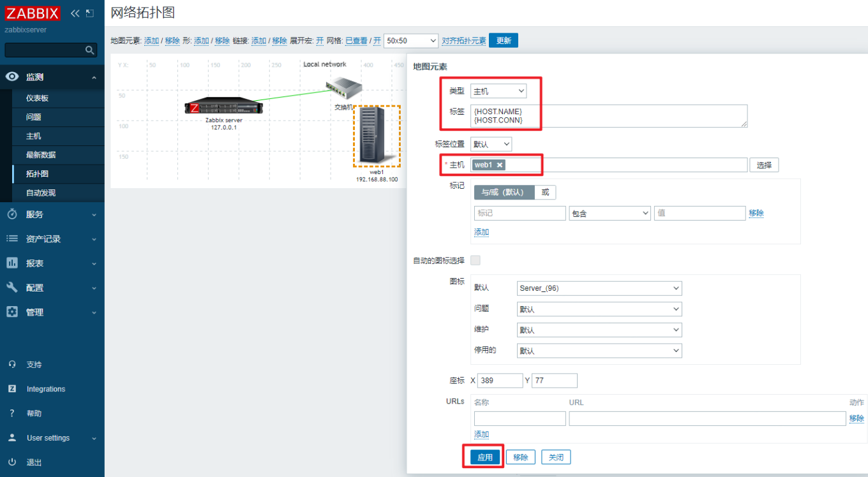Select 或 tag evaluation option
This screenshot has width=868, height=477.
point(545,192)
